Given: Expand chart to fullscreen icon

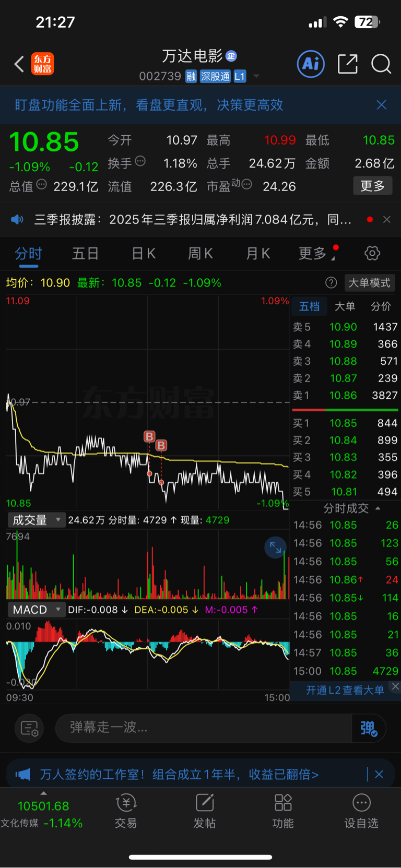Looking at the screenshot, I should point(275,548).
